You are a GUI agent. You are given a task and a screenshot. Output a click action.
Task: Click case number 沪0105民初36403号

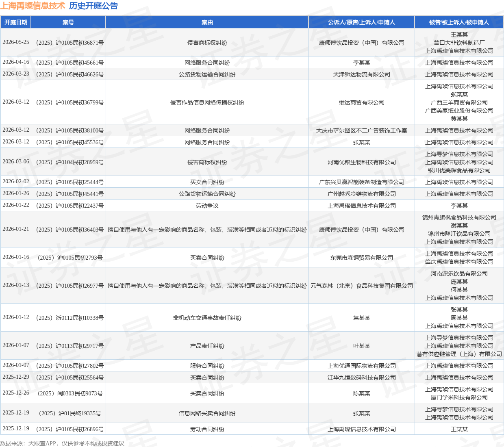tap(68, 230)
